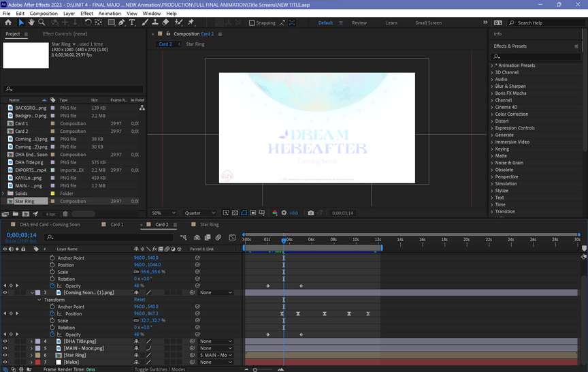Click the composition mini-flowchart icon in timeline
The width and height of the screenshot is (588, 372).
pyautogui.click(x=183, y=237)
